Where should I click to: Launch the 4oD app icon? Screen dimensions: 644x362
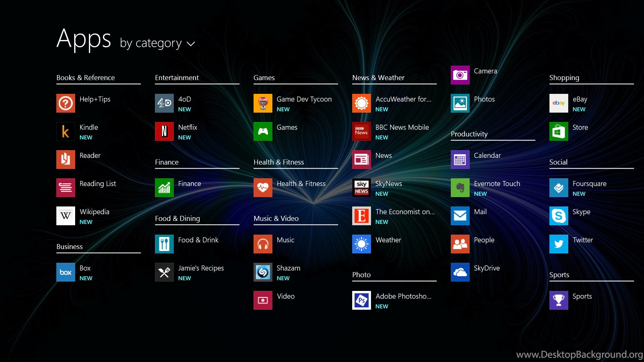(164, 103)
